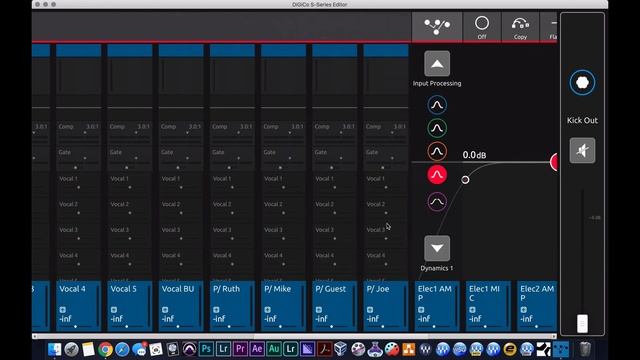Toggle the Kick Out mute speaker button
Image resolution: width=640 pixels, height=360 pixels.
click(x=582, y=151)
